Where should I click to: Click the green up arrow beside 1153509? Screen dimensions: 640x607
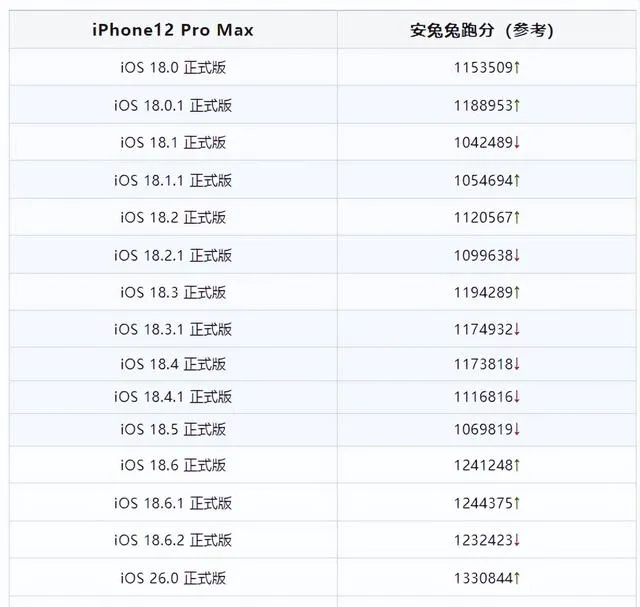click(517, 67)
